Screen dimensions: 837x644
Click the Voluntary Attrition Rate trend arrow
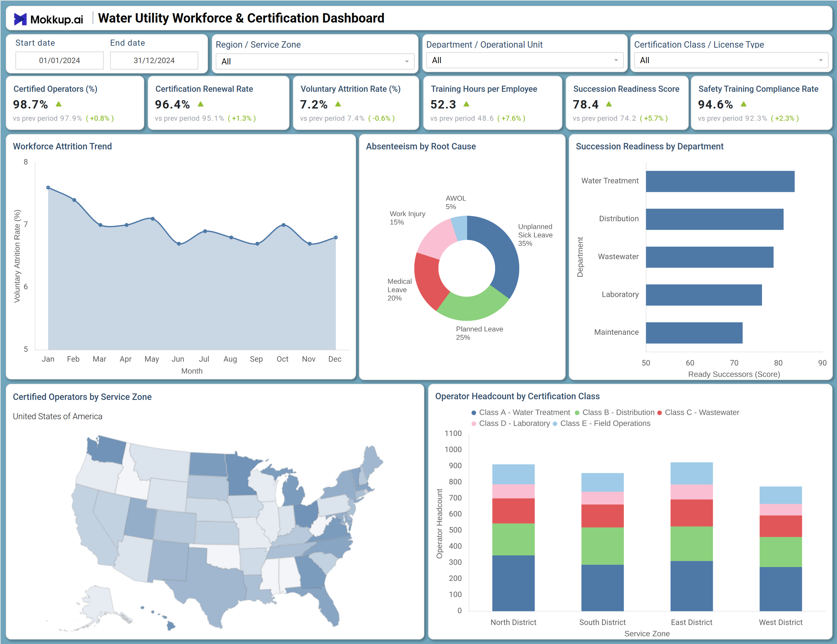coord(338,104)
